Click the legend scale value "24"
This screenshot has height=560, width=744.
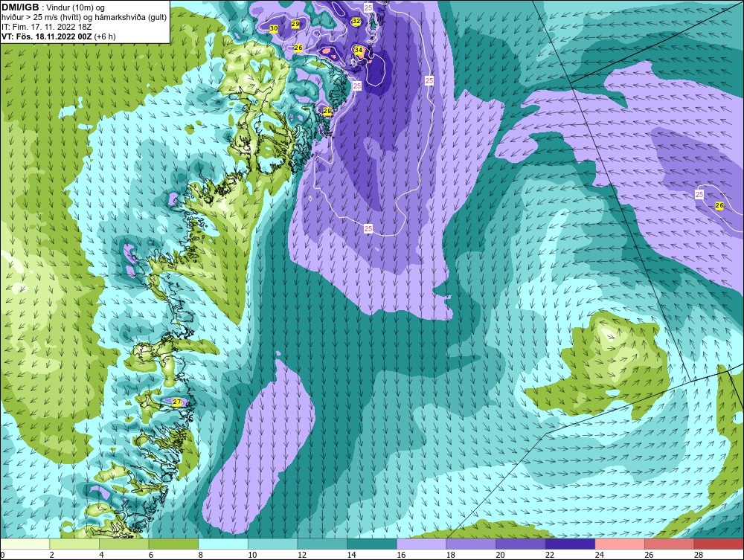[x=599, y=555]
